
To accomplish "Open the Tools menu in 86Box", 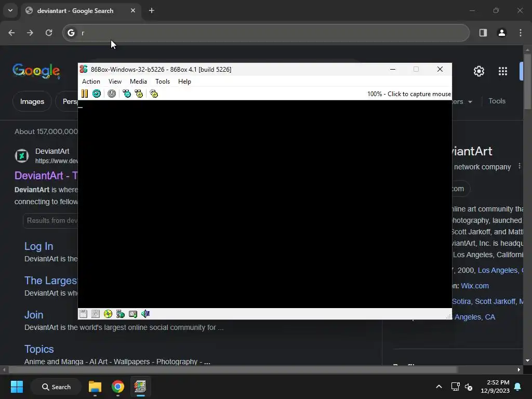I will 163,82.
